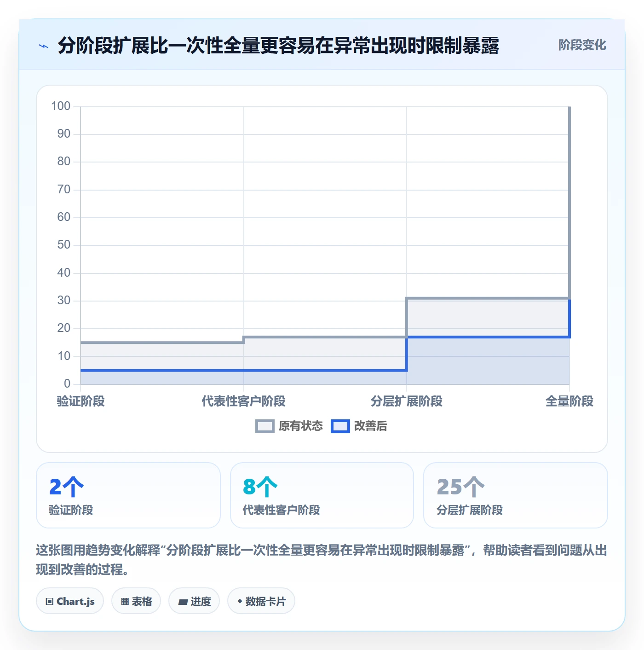Image resolution: width=644 pixels, height=650 pixels.
Task: Click the 表格 chip grid icon
Action: click(x=125, y=602)
